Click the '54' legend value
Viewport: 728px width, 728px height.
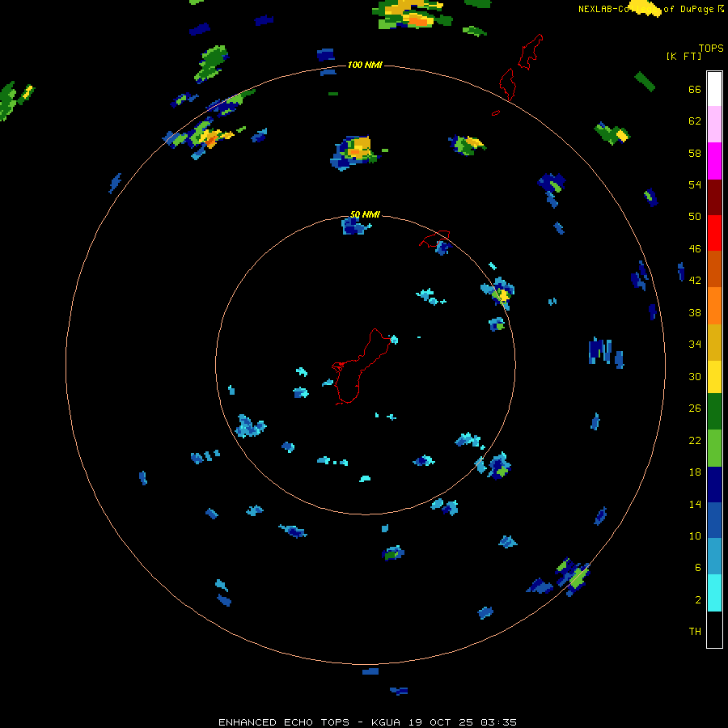[x=695, y=184]
